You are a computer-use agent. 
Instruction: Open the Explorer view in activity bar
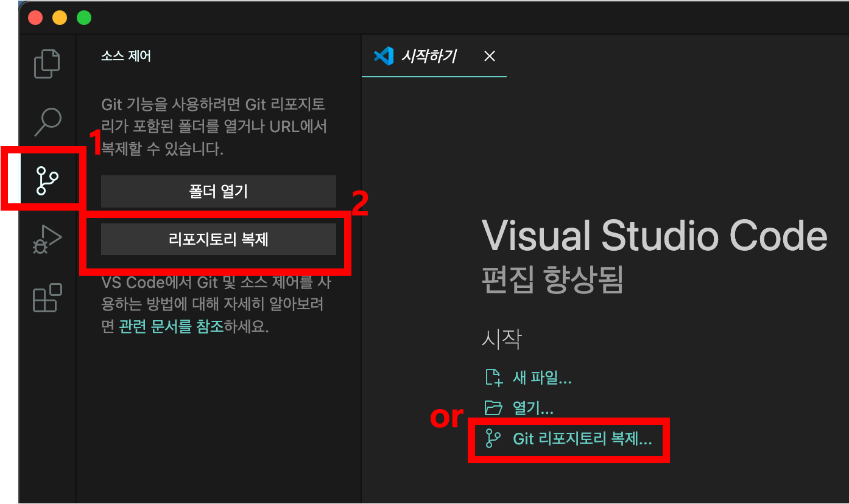click(x=48, y=64)
